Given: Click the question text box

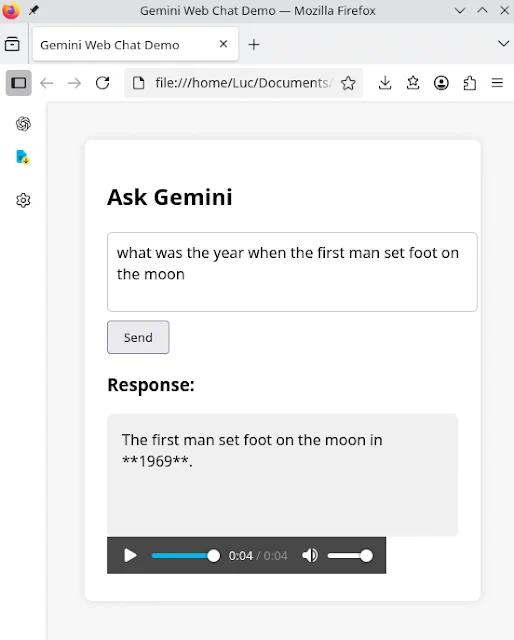Looking at the screenshot, I should click(292, 272).
